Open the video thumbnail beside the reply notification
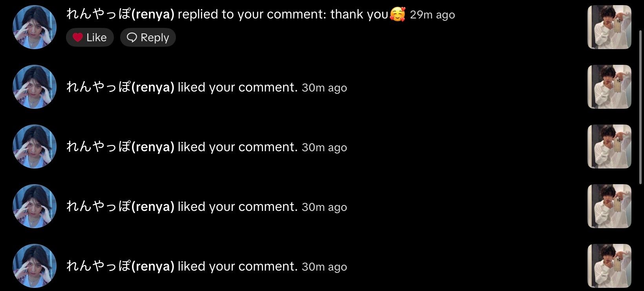644x291 pixels. point(609,27)
